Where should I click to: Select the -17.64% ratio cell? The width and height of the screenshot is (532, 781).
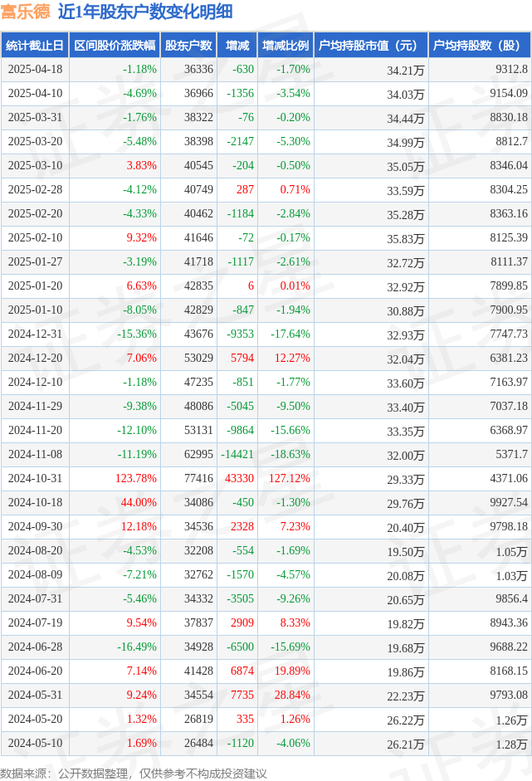pos(290,334)
